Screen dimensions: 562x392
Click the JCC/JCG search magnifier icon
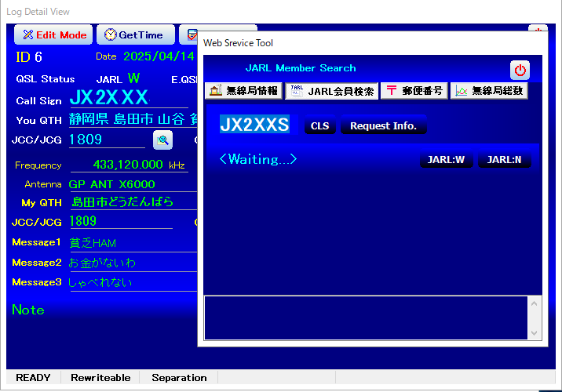click(x=162, y=140)
